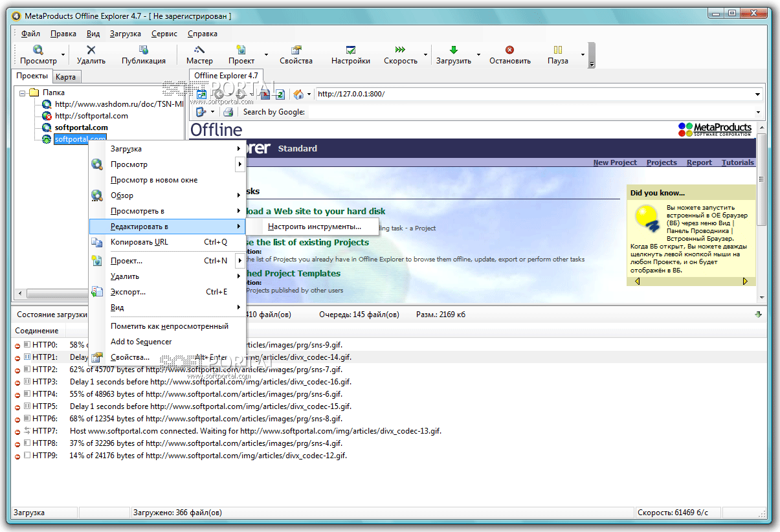
Task: Click the Проект toolbar icon
Action: click(x=241, y=50)
